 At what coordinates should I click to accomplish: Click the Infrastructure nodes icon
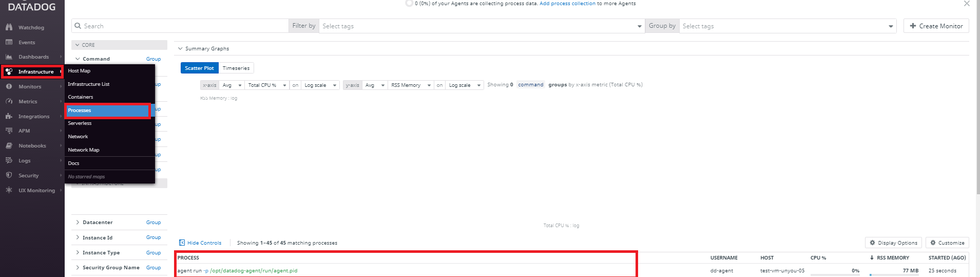(9, 71)
